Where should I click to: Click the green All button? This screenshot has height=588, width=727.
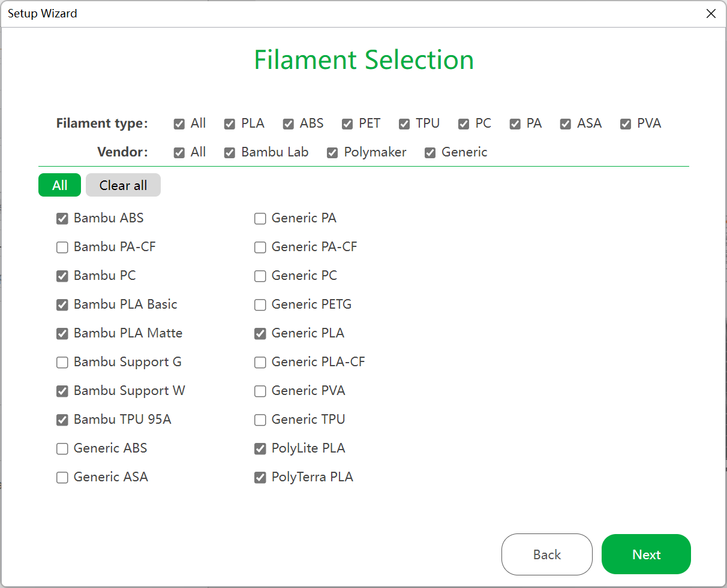pyautogui.click(x=59, y=185)
